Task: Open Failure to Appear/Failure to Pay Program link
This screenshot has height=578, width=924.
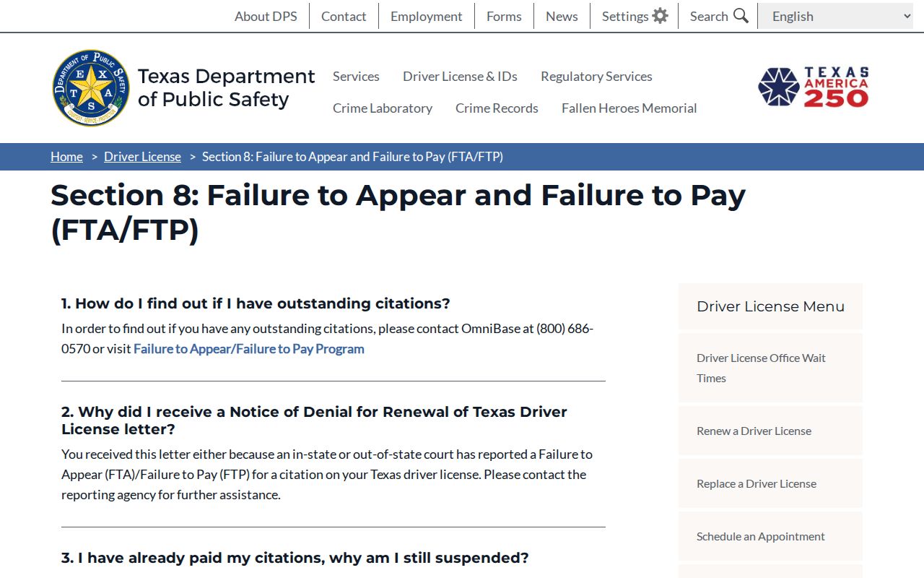Action: [x=249, y=348]
